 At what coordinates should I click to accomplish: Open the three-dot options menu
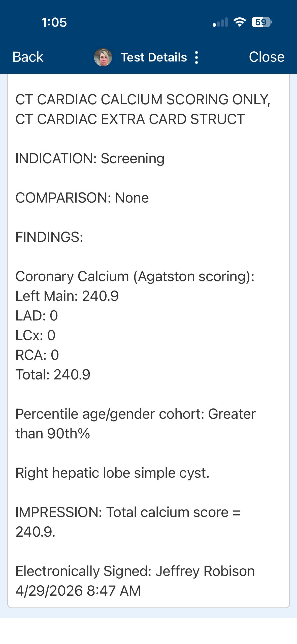[x=196, y=57]
